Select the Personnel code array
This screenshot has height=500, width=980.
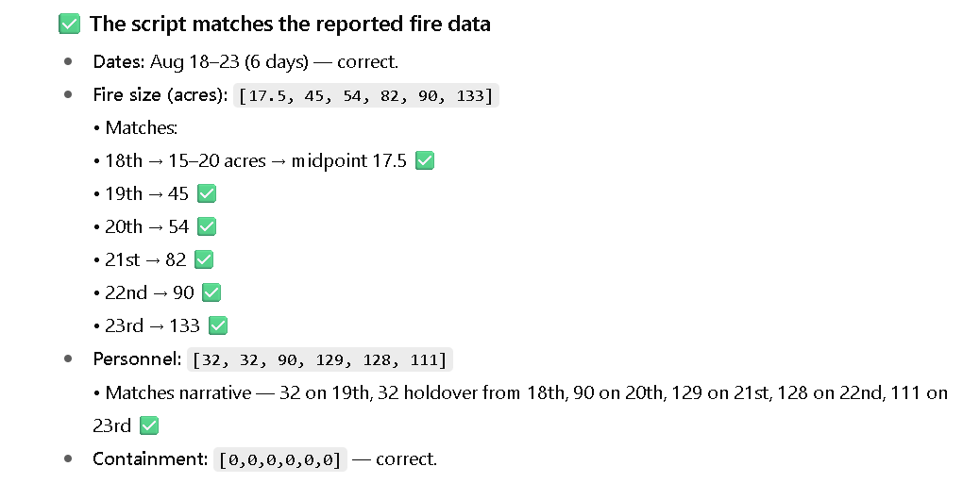pyautogui.click(x=320, y=359)
